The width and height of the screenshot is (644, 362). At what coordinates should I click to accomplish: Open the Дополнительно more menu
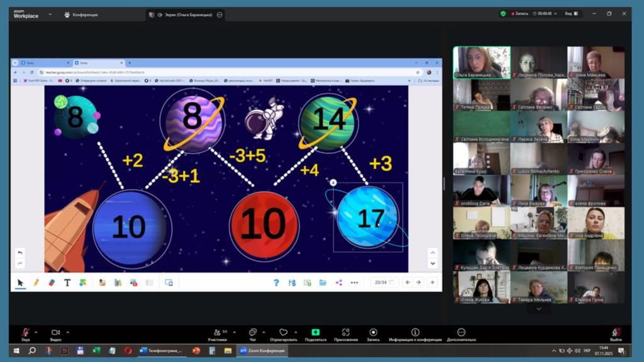[461, 333]
